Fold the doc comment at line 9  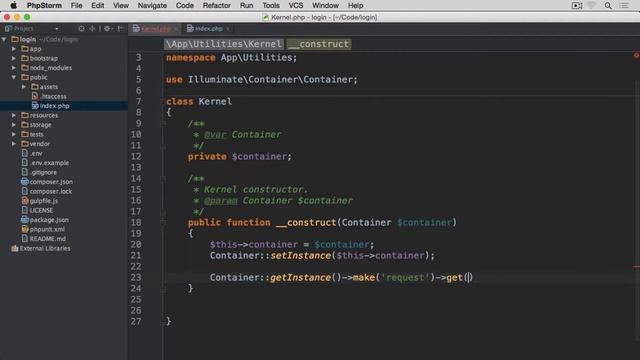pos(163,124)
